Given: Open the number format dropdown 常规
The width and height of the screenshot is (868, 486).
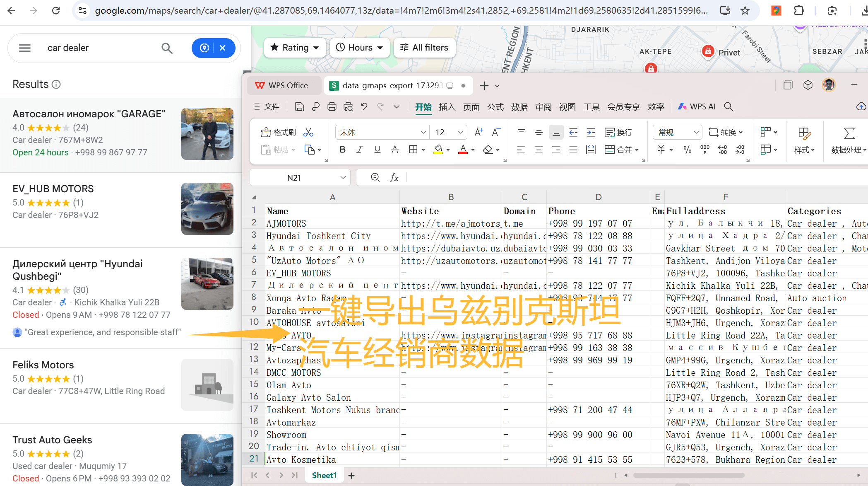Looking at the screenshot, I should [x=696, y=133].
